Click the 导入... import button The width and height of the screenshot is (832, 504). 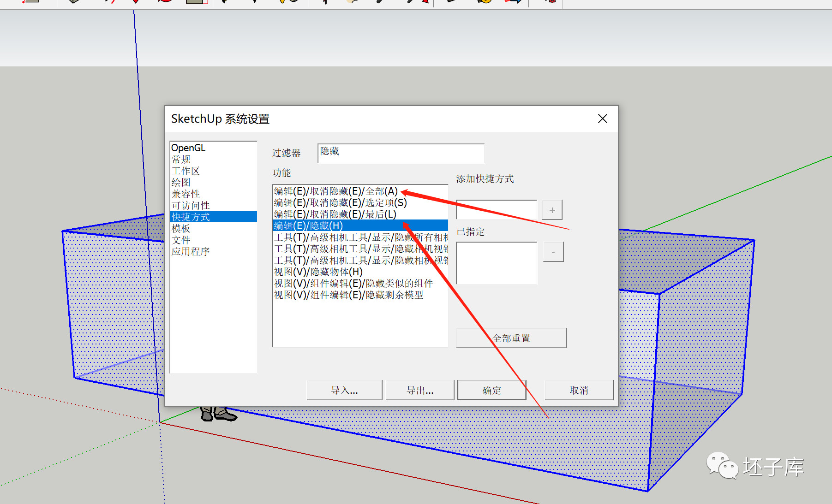(344, 390)
